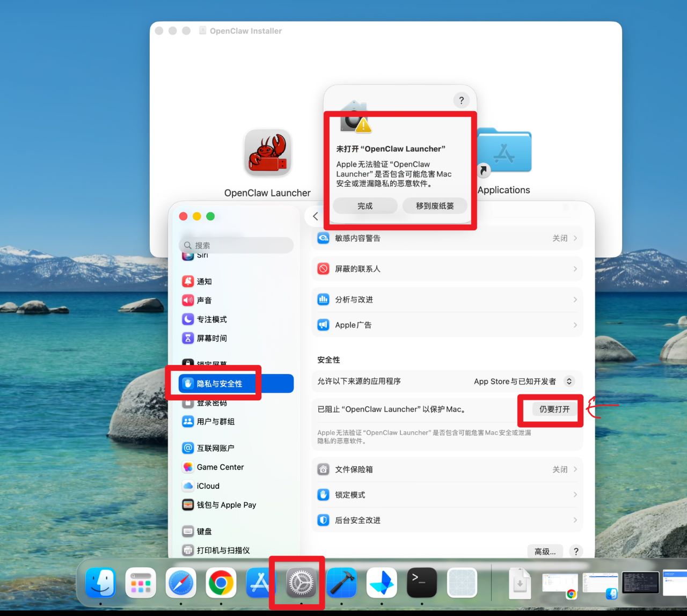Select 隐私与安全性 in the sidebar
687x616 pixels.
(x=236, y=383)
